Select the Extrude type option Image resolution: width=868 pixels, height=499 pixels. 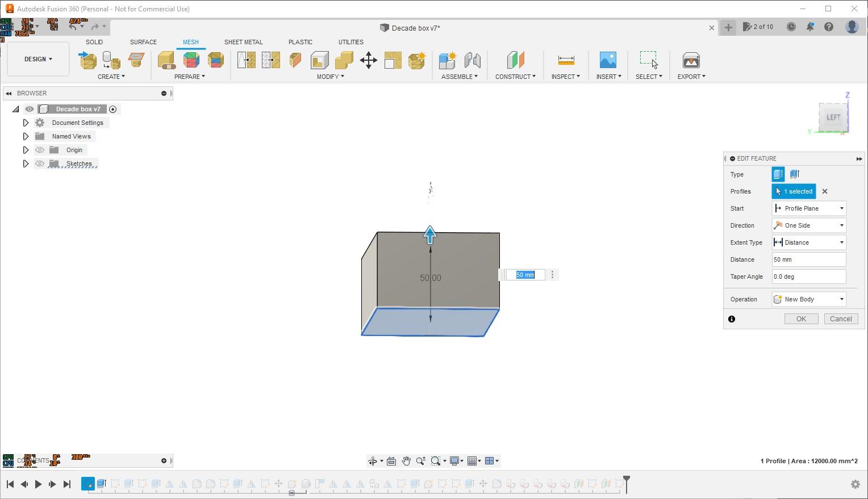[x=778, y=174]
